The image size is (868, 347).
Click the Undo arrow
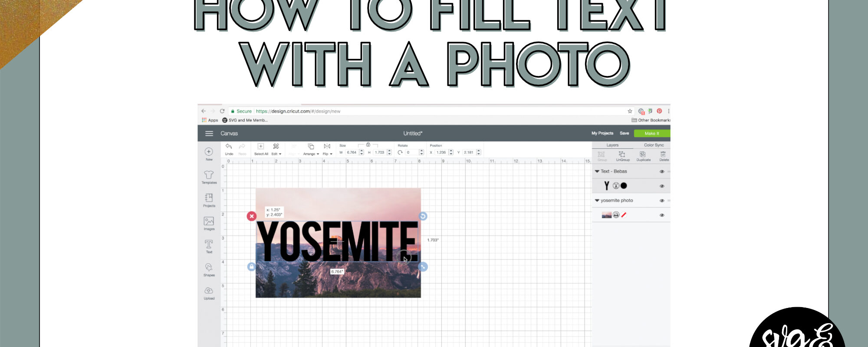click(229, 146)
